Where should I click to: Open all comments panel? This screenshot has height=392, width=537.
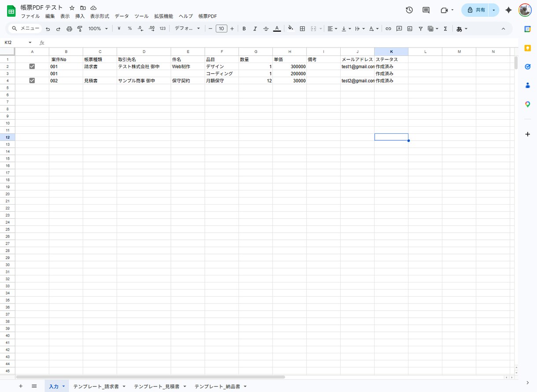[426, 10]
